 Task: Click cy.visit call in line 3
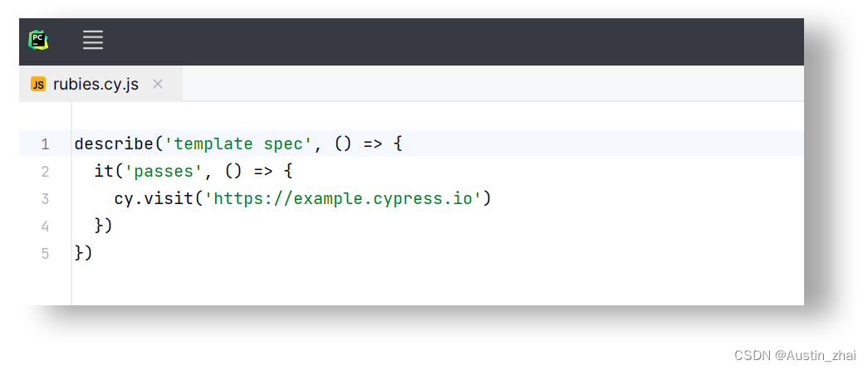click(x=154, y=198)
